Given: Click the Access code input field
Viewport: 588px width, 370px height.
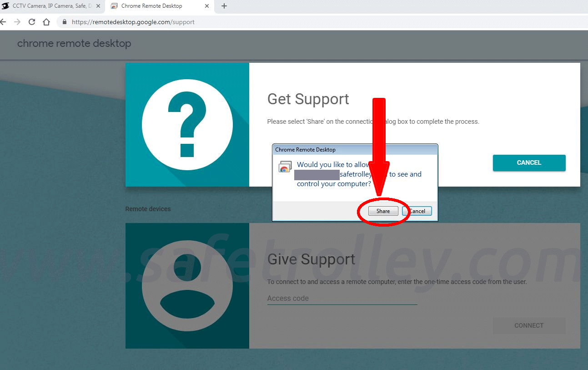Looking at the screenshot, I should click(342, 299).
